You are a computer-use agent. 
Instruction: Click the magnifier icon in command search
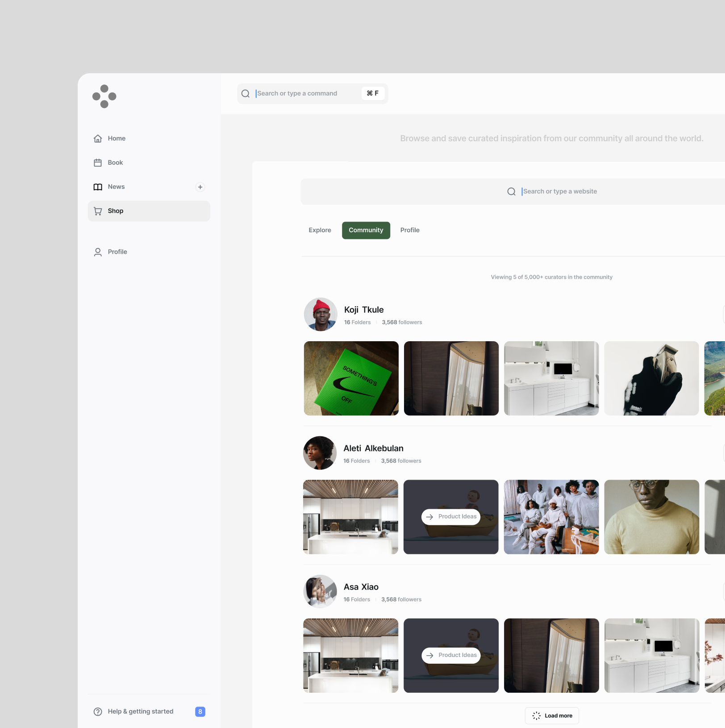click(x=246, y=93)
